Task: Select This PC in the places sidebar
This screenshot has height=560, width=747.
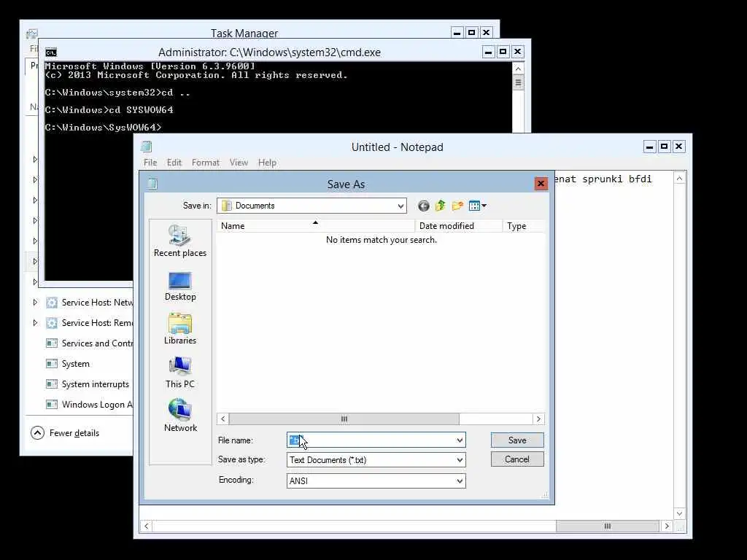Action: point(180,373)
